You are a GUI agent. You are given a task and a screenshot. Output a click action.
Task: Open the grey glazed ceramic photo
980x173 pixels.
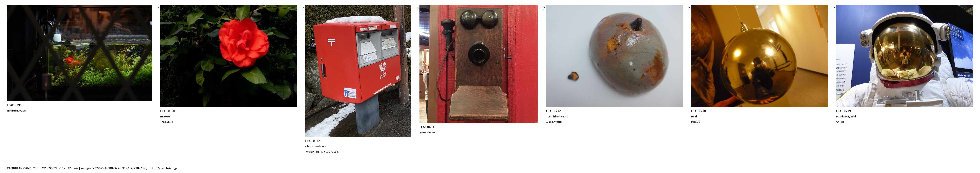point(614,56)
